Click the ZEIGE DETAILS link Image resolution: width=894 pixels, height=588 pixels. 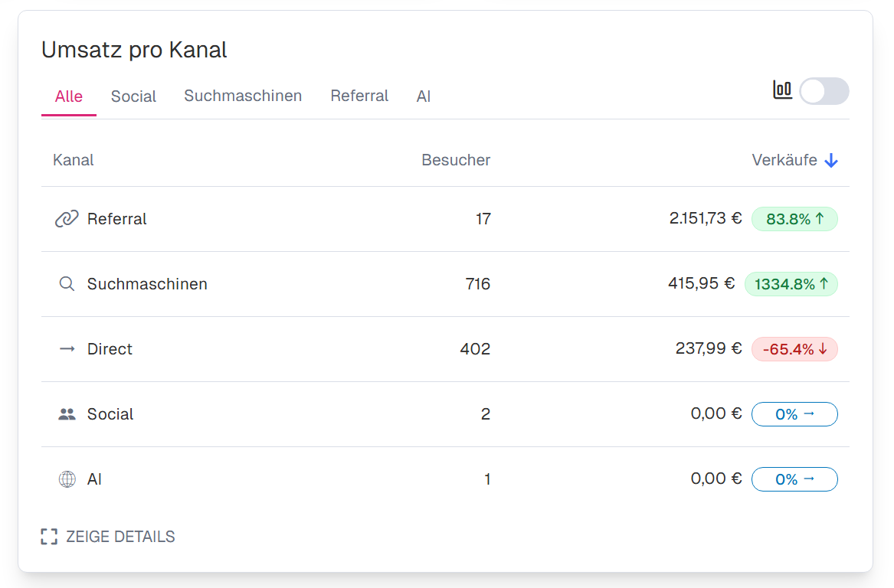point(120,537)
